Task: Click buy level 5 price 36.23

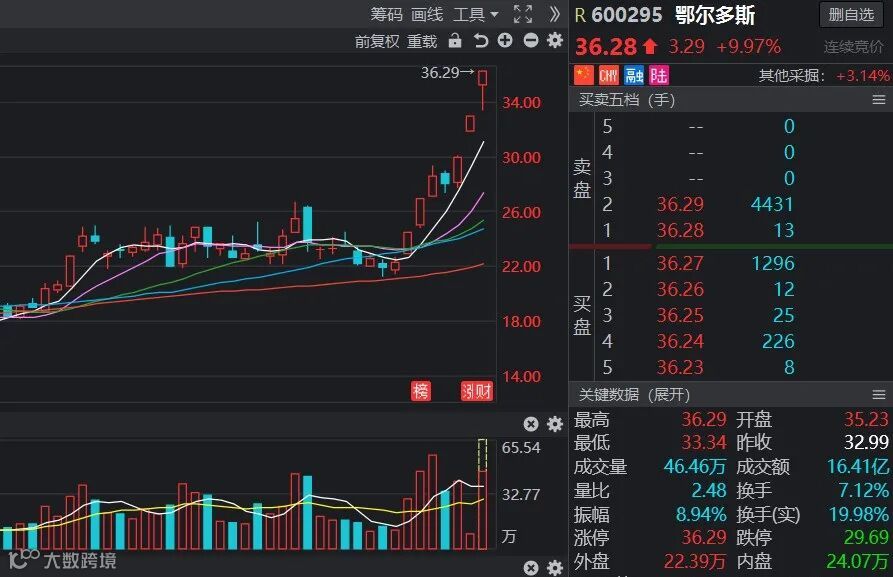Action: (x=680, y=367)
